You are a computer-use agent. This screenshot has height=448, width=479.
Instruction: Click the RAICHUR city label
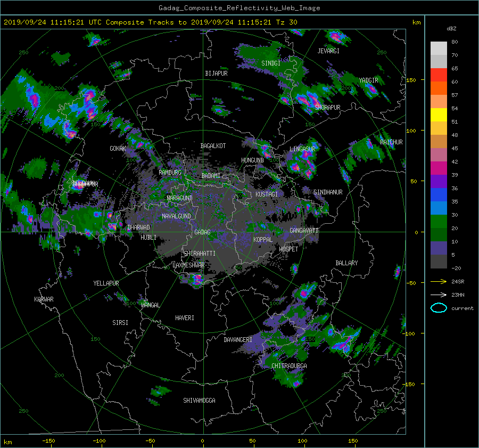[x=391, y=142]
